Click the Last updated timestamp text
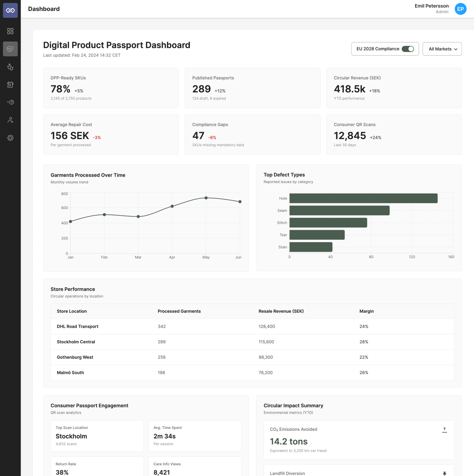Image resolution: width=474 pixels, height=476 pixels. click(x=82, y=55)
